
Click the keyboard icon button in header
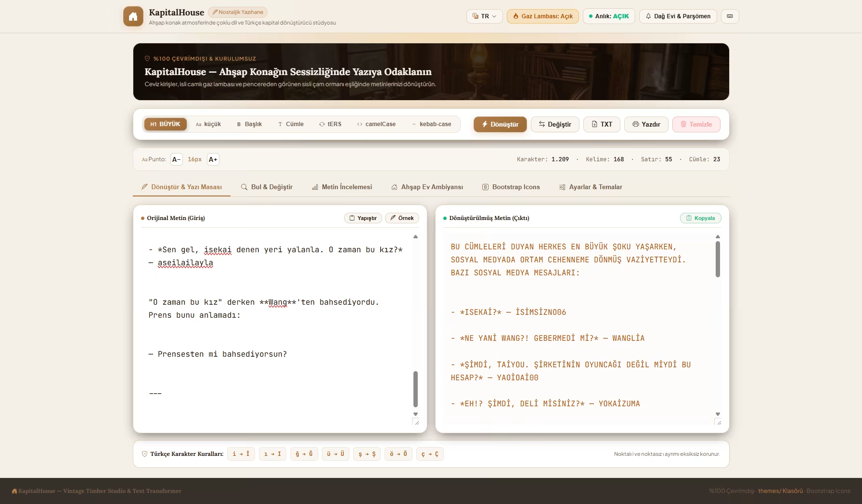pyautogui.click(x=730, y=16)
